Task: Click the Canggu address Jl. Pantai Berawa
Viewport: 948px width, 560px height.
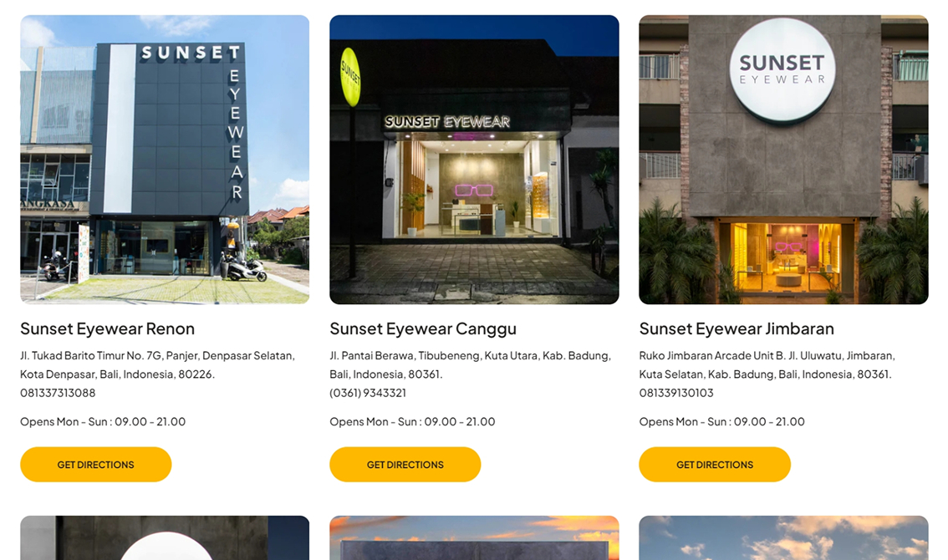Action: click(x=470, y=364)
